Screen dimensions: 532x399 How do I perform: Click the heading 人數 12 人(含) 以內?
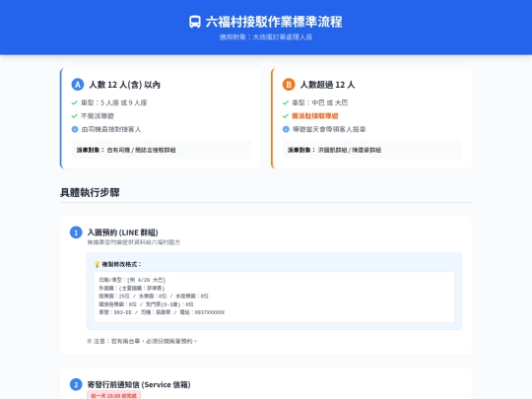[x=124, y=85]
